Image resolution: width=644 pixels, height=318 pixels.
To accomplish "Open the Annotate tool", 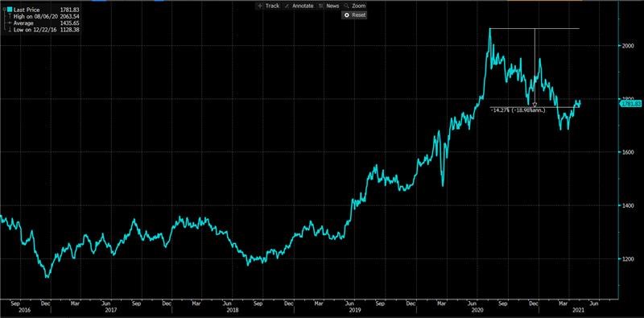I will click(x=299, y=6).
